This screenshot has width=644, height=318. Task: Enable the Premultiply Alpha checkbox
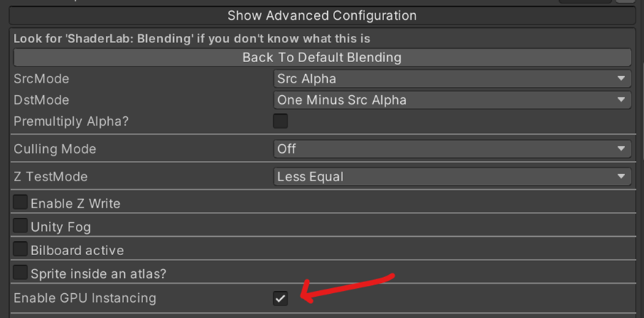(x=280, y=121)
